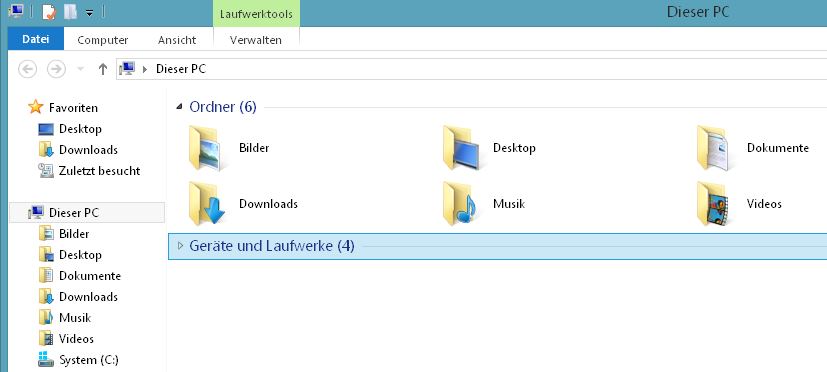Click the Dokumente label in folder grid
This screenshot has height=372, width=827.
pyautogui.click(x=778, y=148)
